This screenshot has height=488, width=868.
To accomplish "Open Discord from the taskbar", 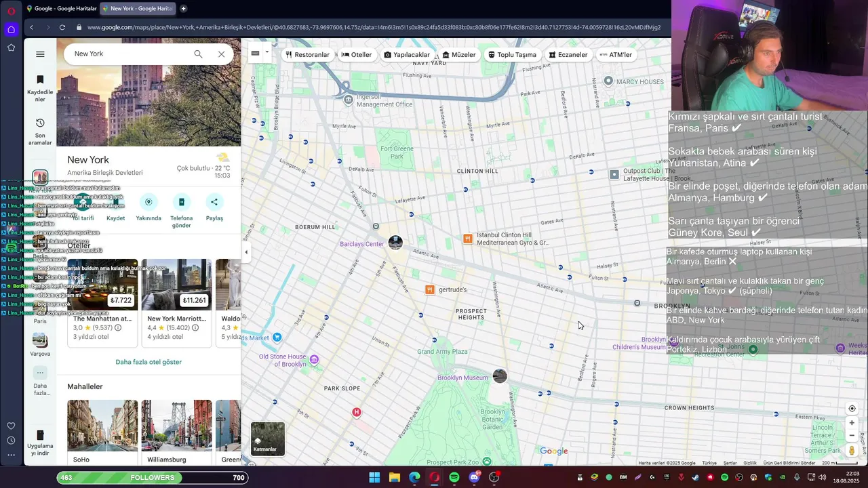I will click(475, 477).
